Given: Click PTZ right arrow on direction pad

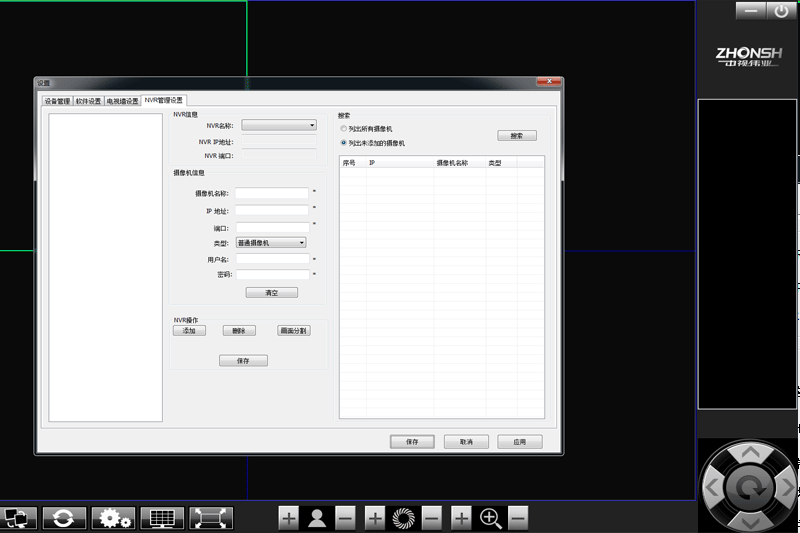Looking at the screenshot, I should pyautogui.click(x=788, y=488).
